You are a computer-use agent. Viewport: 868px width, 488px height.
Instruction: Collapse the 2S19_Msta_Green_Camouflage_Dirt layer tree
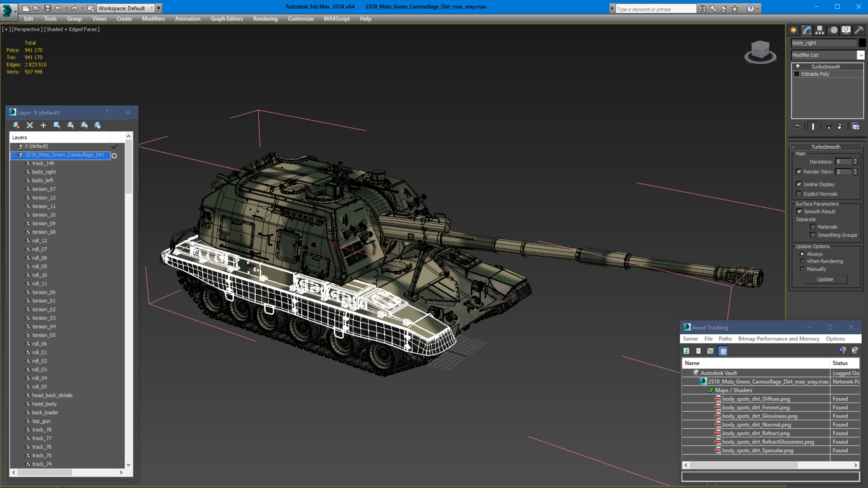tap(14, 155)
